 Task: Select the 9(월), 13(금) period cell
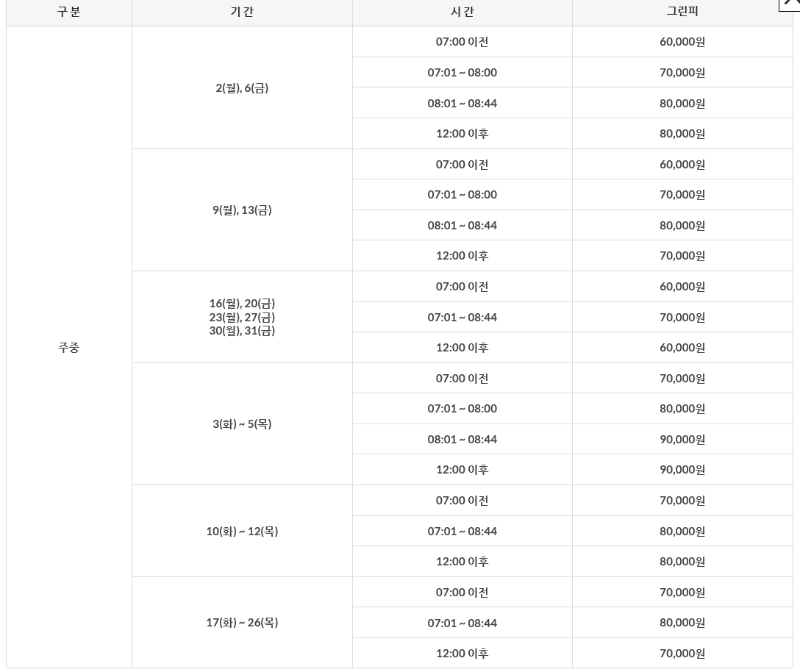242,210
